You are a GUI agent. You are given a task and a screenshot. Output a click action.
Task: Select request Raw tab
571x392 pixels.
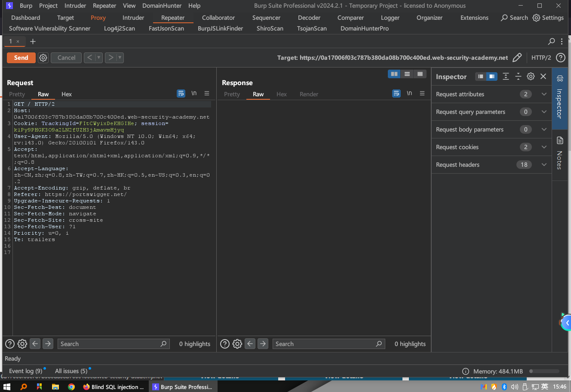[x=43, y=94]
